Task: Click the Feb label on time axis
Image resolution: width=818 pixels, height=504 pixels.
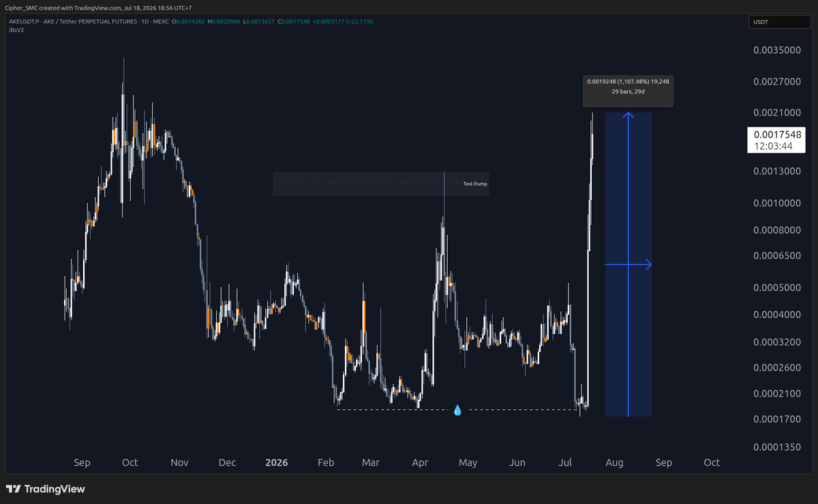Action: pyautogui.click(x=325, y=462)
